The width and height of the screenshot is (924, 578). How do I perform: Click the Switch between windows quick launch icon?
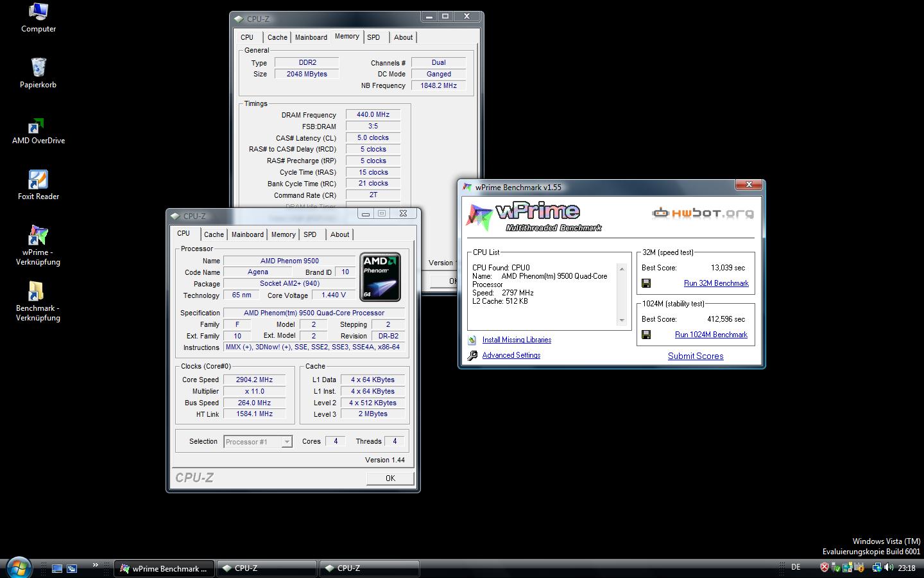pos(73,568)
